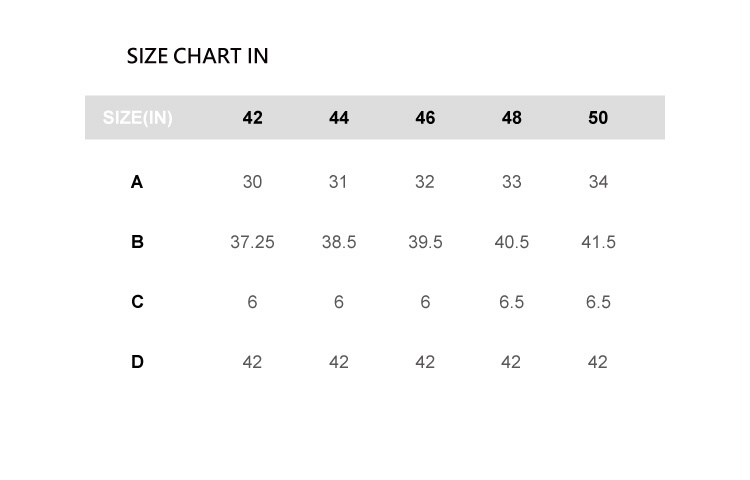Select the 37.25 measurement cell
Viewport: 750px width, 480px height.
(x=252, y=242)
